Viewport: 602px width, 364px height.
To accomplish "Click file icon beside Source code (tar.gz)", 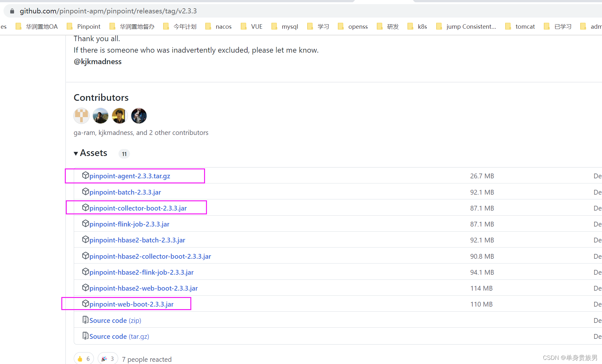I will [x=85, y=336].
